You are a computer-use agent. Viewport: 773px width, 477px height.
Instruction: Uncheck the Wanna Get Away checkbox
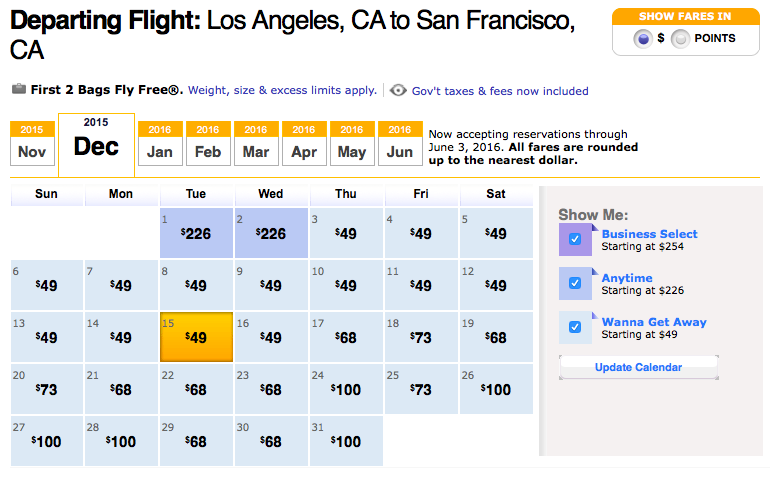pos(574,327)
